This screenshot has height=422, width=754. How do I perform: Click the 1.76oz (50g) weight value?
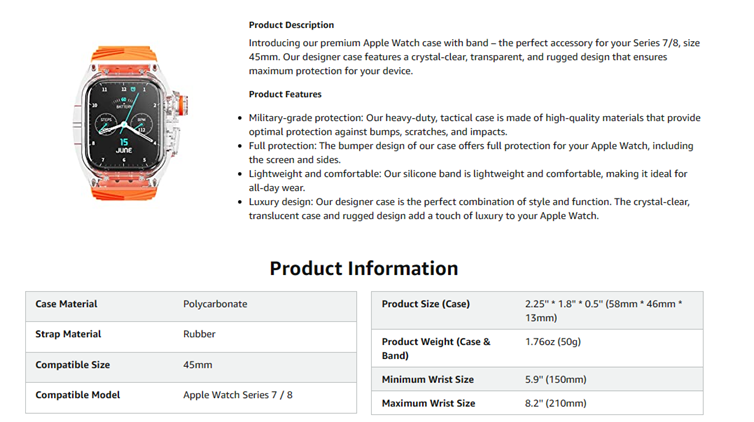[x=553, y=342]
